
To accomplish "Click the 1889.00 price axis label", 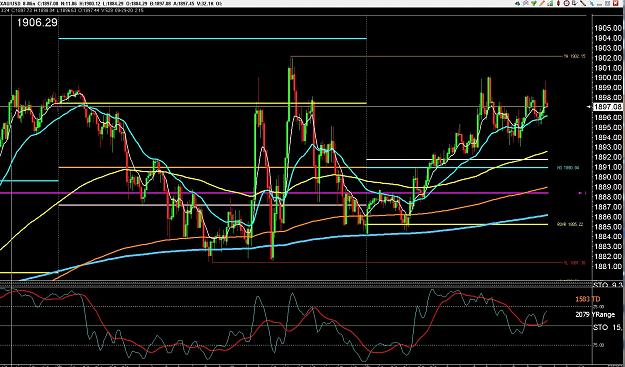I will [608, 187].
